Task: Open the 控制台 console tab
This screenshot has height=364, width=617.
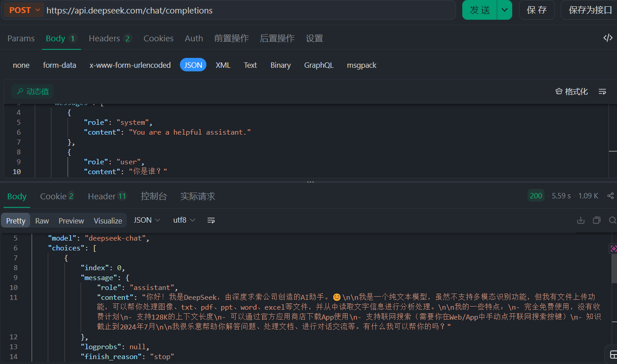Action: [154, 196]
